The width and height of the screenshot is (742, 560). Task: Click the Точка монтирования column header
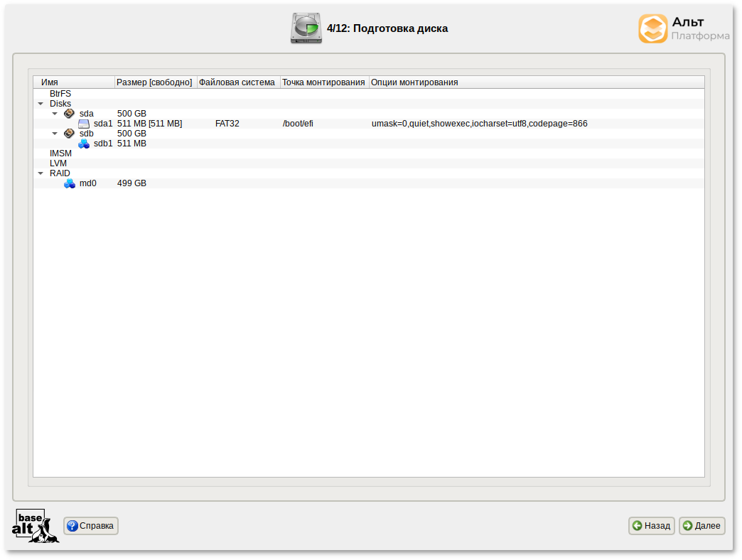pyautogui.click(x=324, y=82)
